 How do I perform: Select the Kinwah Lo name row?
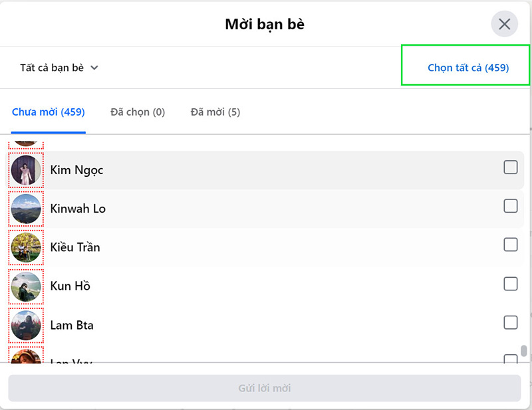[266, 209]
